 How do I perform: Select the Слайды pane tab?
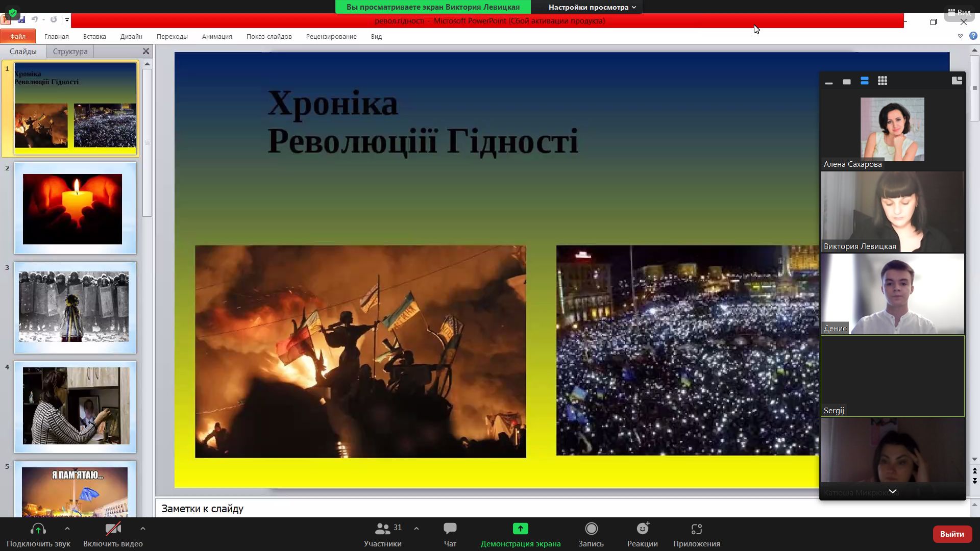tap(23, 52)
